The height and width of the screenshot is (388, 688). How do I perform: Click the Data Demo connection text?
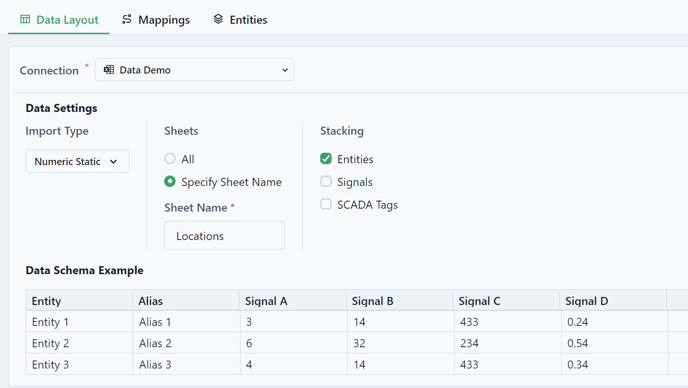[145, 70]
